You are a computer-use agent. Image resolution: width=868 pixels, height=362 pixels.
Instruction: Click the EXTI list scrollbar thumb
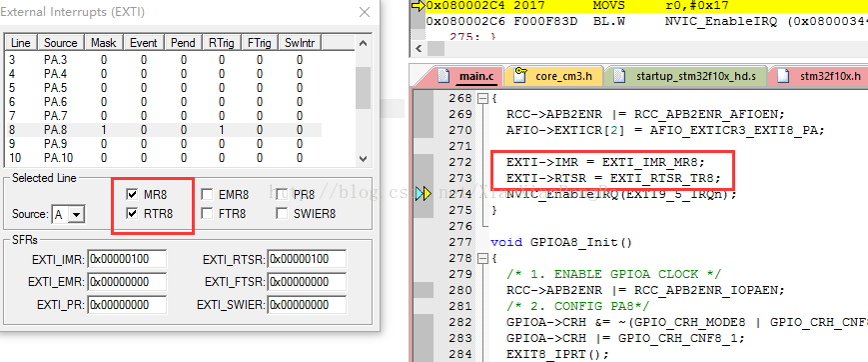(363, 88)
